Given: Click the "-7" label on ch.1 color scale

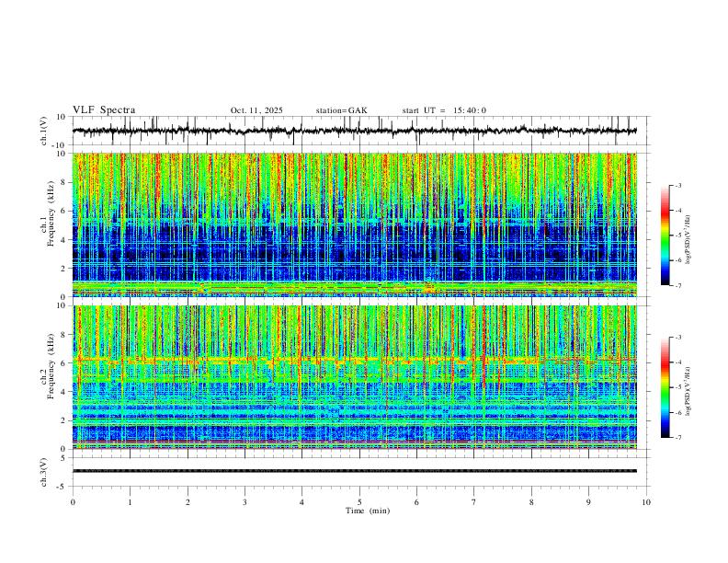Looking at the screenshot, I should coord(677,285).
